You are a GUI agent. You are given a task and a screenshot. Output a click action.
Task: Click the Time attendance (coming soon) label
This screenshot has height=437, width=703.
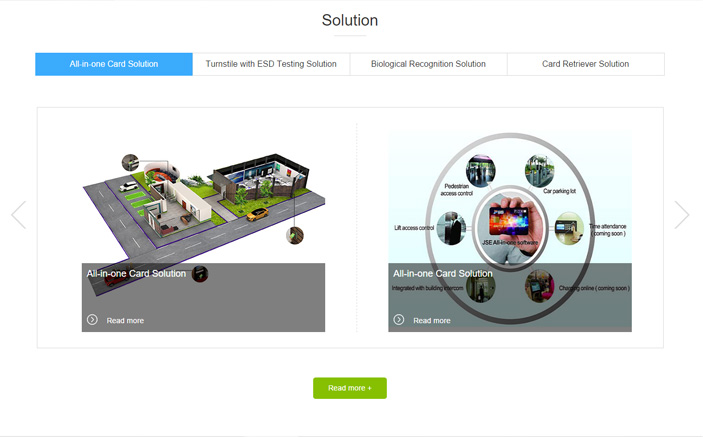(608, 230)
